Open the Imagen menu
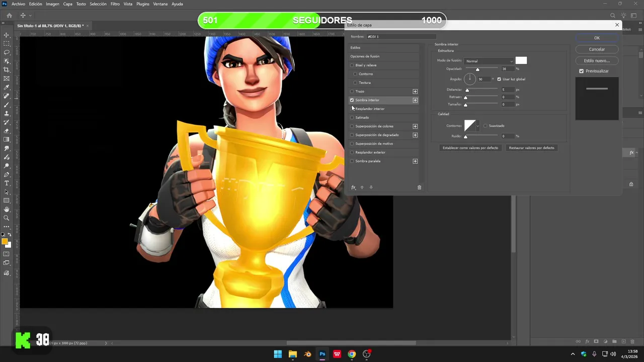Screen dimensions: 644x362 coord(52,4)
